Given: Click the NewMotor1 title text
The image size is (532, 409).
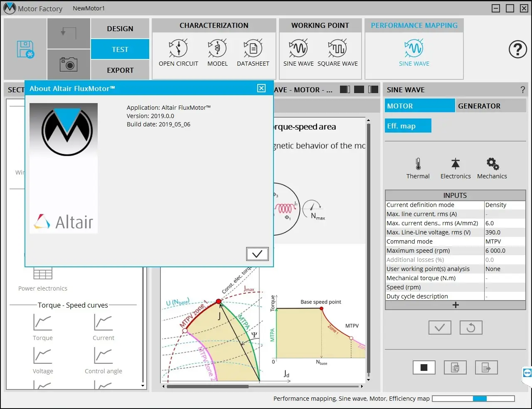Looking at the screenshot, I should (89, 8).
